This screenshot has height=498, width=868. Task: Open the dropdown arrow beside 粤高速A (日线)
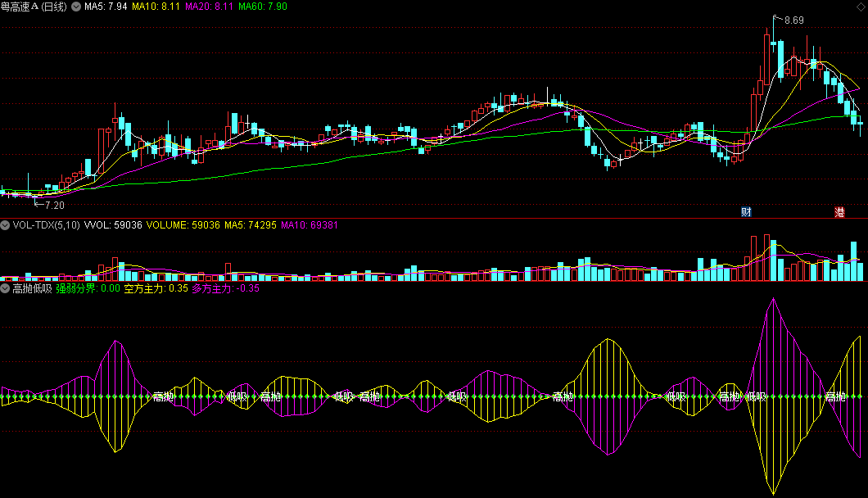pyautogui.click(x=76, y=7)
